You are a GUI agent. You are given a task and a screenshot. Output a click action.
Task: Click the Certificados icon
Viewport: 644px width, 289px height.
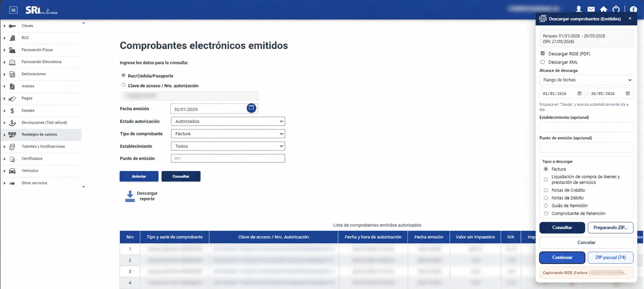tap(12, 159)
